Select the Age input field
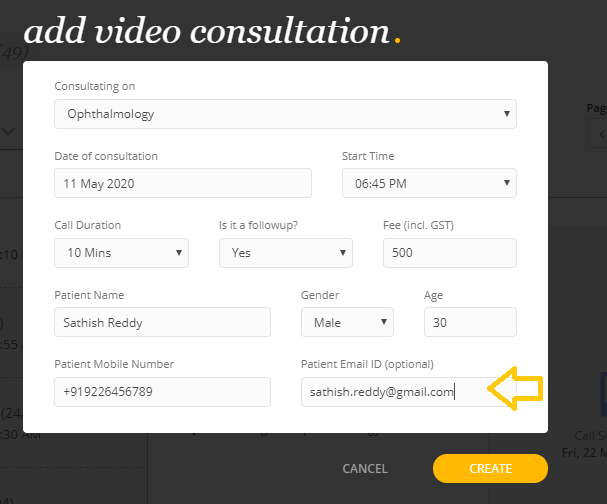This screenshot has width=607, height=504. [470, 322]
